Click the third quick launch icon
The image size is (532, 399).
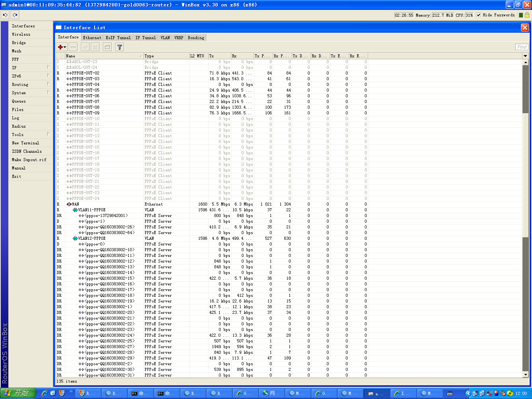(x=62, y=393)
